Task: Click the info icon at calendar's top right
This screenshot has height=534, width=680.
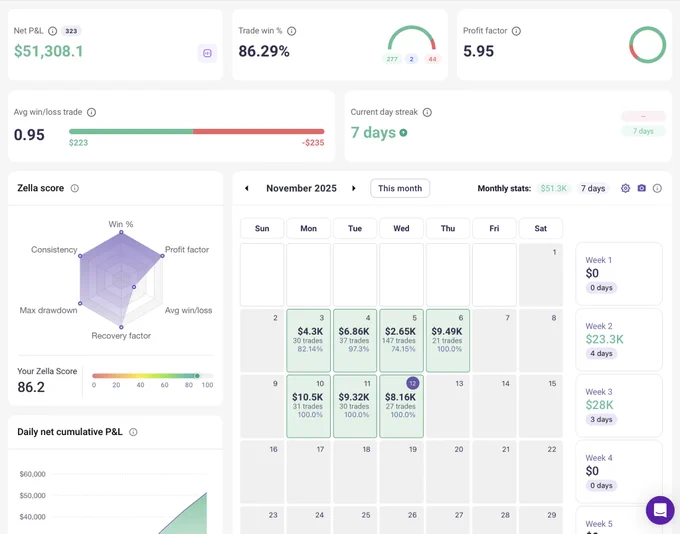Action: 657,188
